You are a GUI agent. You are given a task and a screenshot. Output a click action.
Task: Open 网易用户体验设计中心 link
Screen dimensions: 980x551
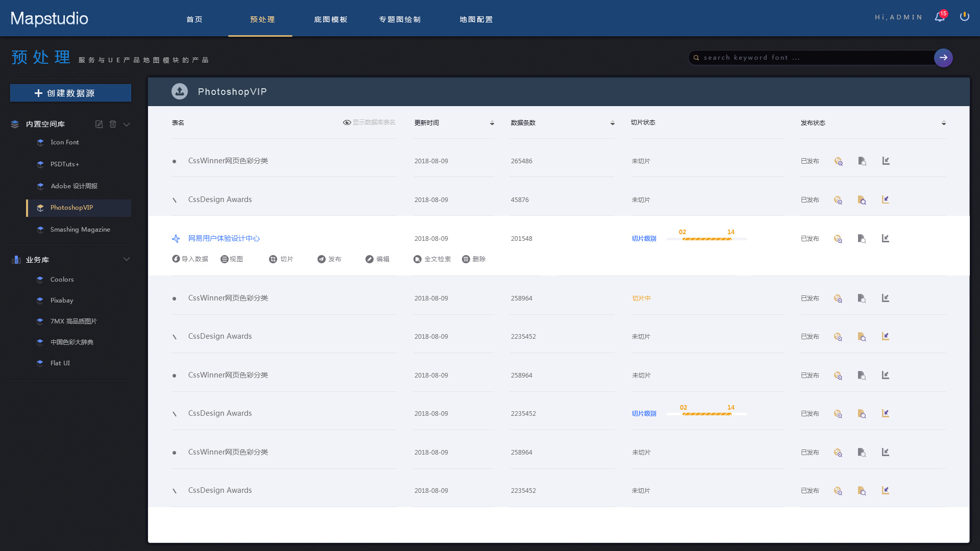[224, 238]
